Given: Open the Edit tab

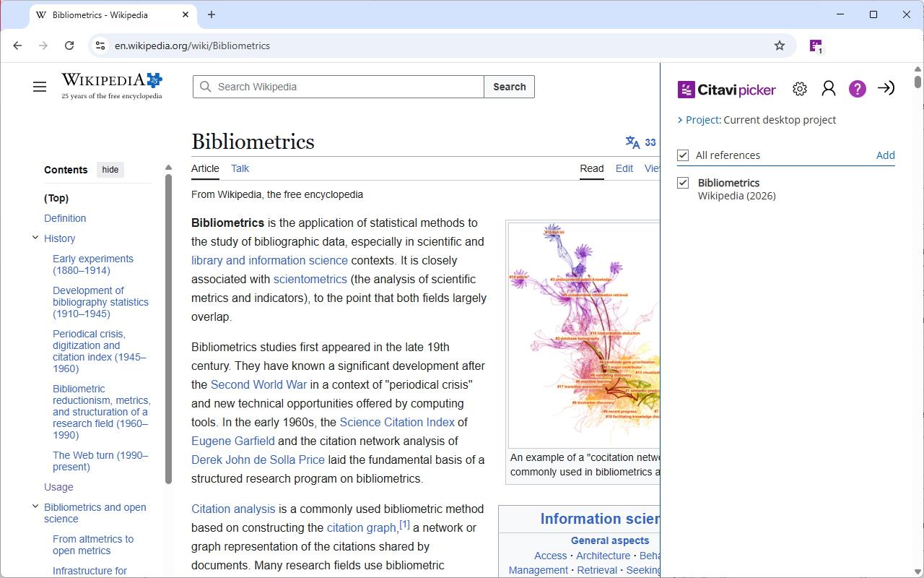Looking at the screenshot, I should coord(624,168).
